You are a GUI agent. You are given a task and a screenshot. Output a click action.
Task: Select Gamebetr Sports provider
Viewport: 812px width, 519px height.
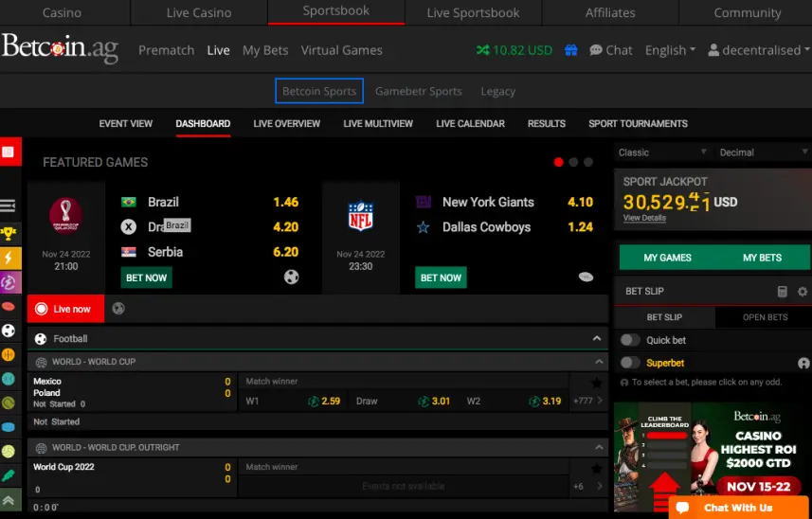pos(419,92)
